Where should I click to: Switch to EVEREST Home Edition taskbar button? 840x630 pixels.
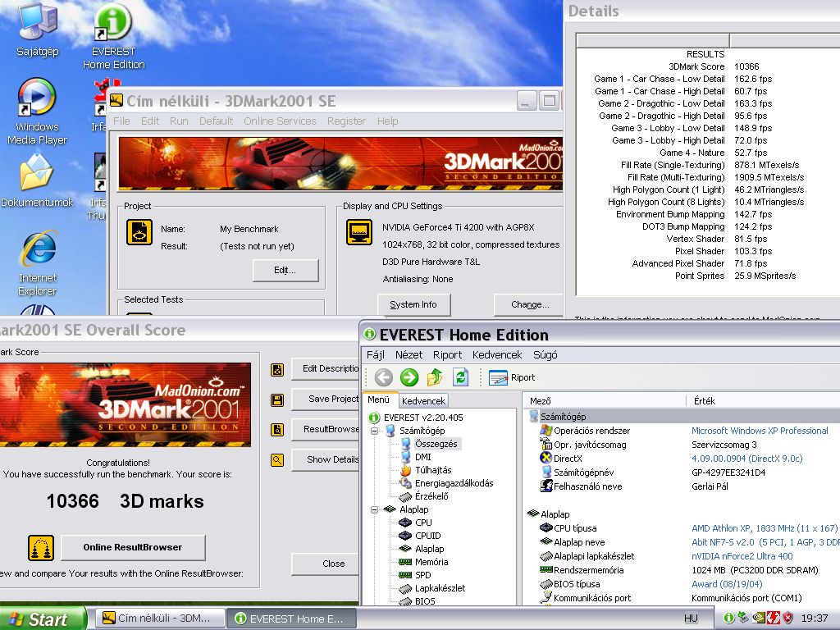click(x=292, y=619)
